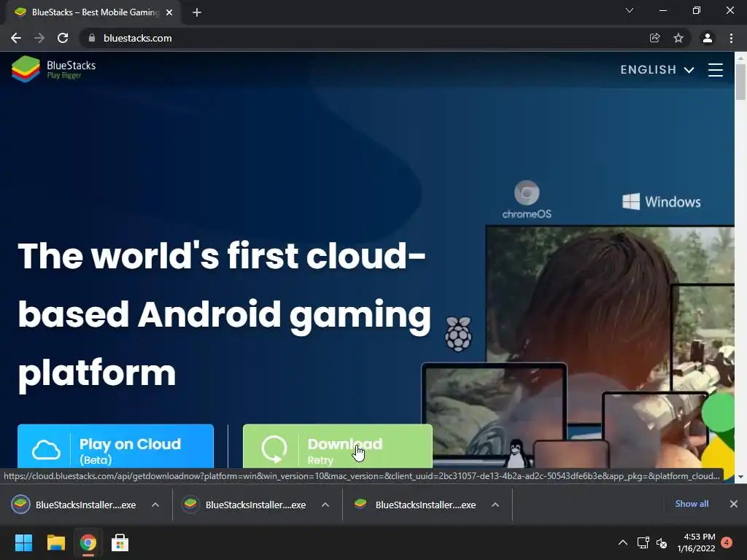Click the green Download Retry button
The width and height of the screenshot is (747, 560).
pos(337,446)
